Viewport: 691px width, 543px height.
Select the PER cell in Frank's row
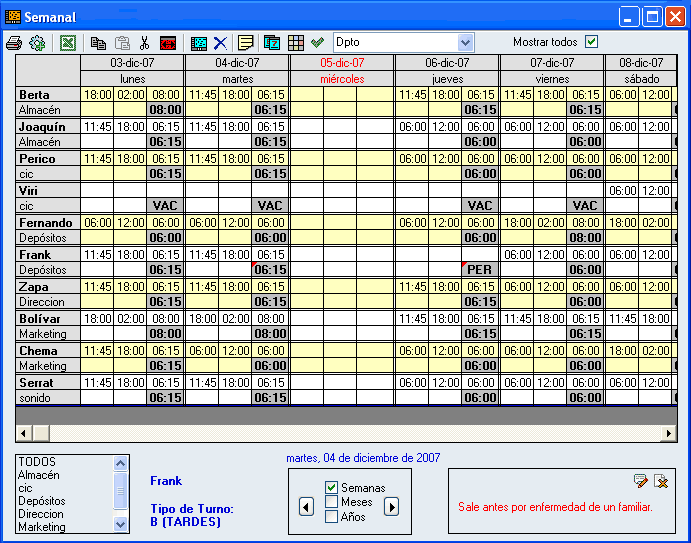click(x=480, y=270)
